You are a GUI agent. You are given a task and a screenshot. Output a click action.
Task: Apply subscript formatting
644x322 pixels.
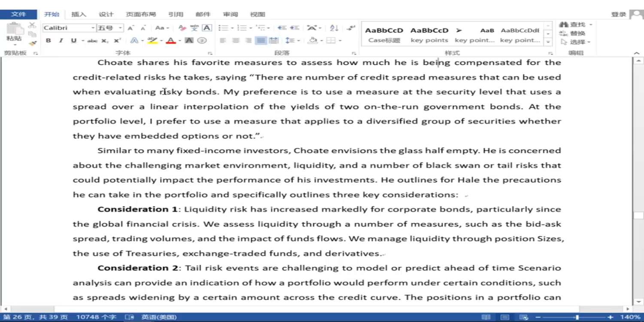coord(105,40)
